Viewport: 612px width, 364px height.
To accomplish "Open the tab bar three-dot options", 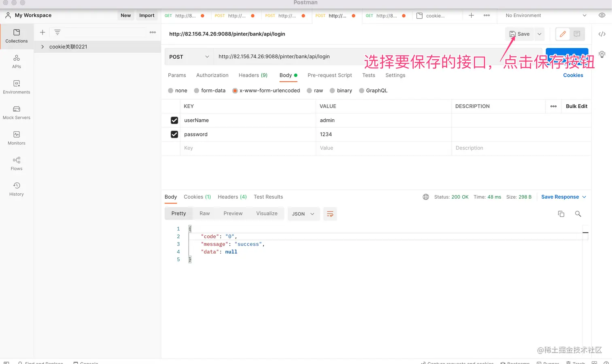I will click(x=487, y=15).
